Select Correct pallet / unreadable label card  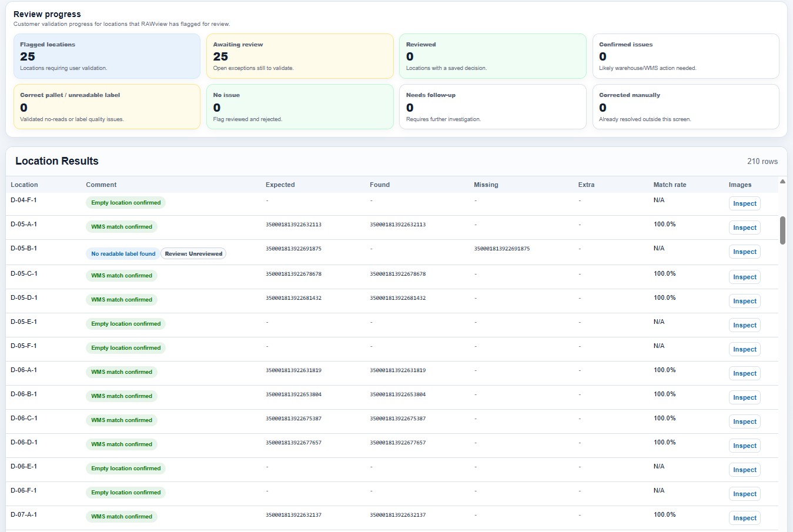107,107
